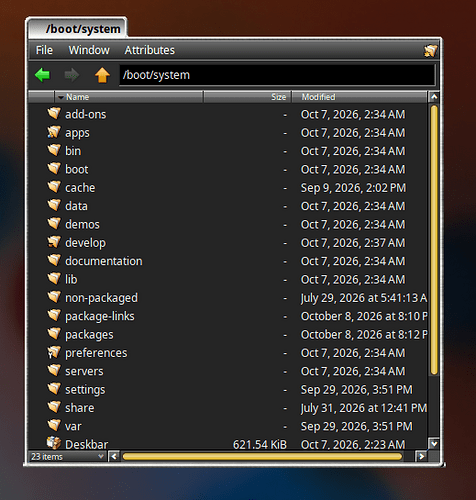476x500 pixels.
Task: Select the servers folder icon
Action: coord(54,370)
